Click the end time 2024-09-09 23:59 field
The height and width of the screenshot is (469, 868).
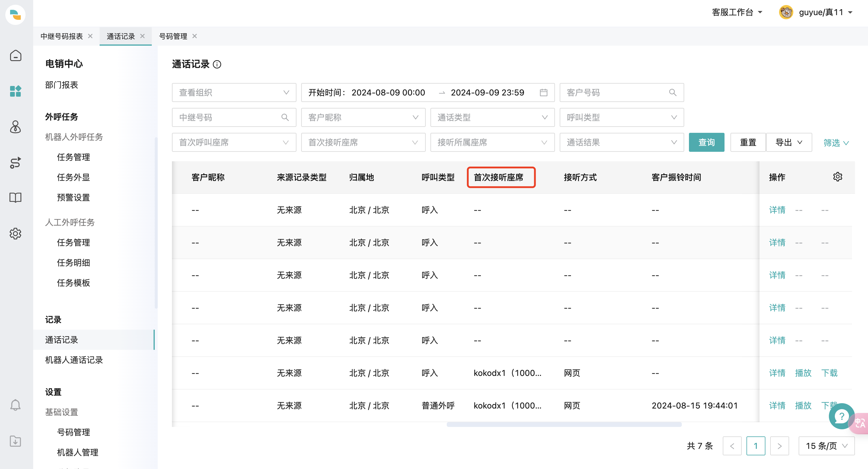coord(487,93)
